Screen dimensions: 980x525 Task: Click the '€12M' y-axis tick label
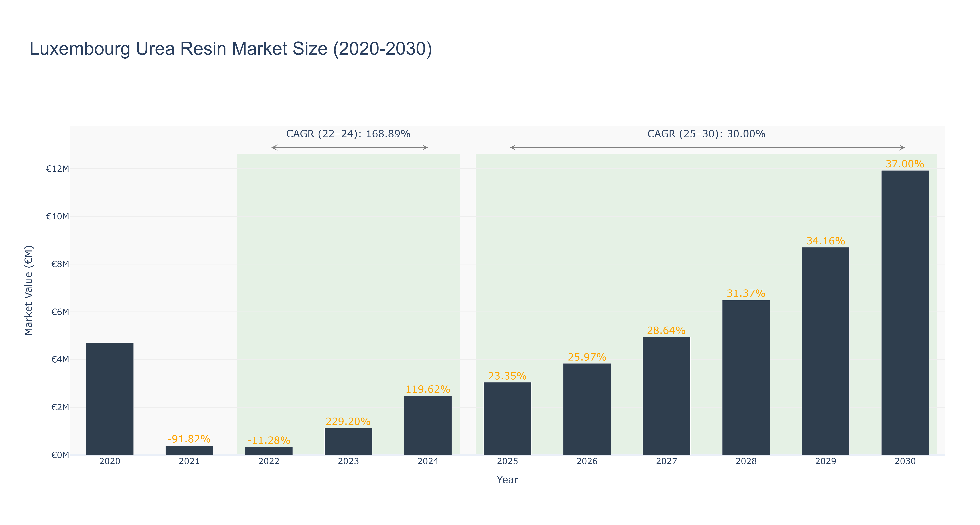(57, 169)
